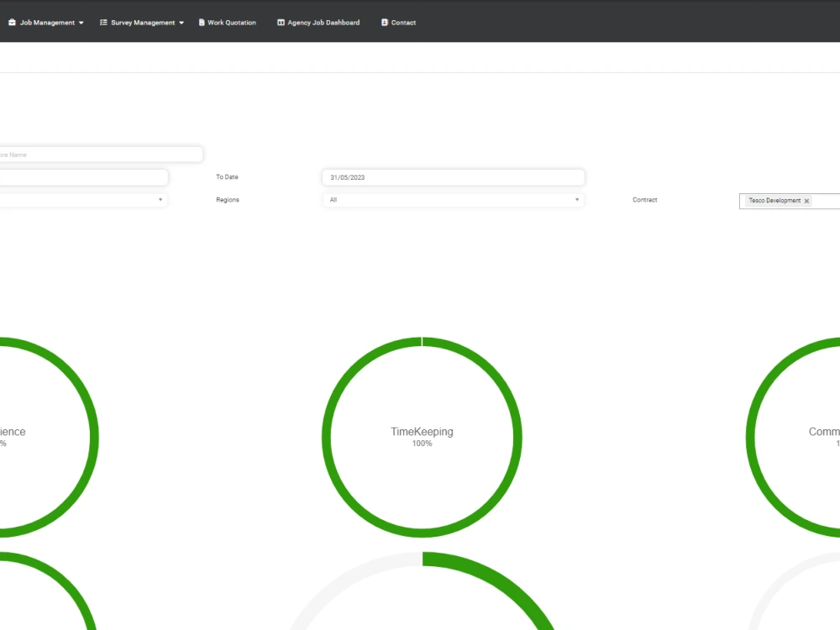
Task: Click the Contact icon in the navbar
Action: pos(383,23)
